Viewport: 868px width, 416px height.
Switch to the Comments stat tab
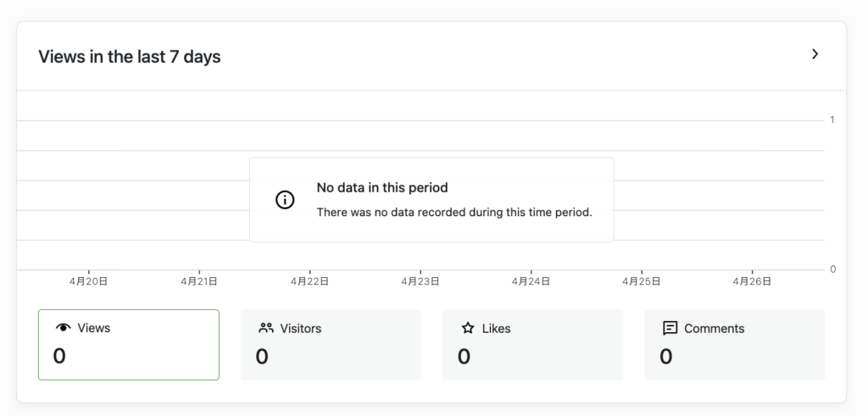point(735,345)
